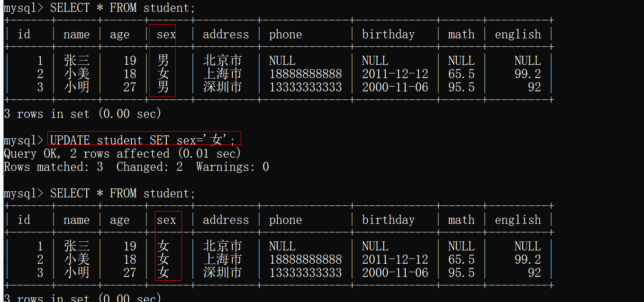The image size is (644, 302).
Task: Click phone 18888888888 in the first table
Action: pyautogui.click(x=305, y=74)
